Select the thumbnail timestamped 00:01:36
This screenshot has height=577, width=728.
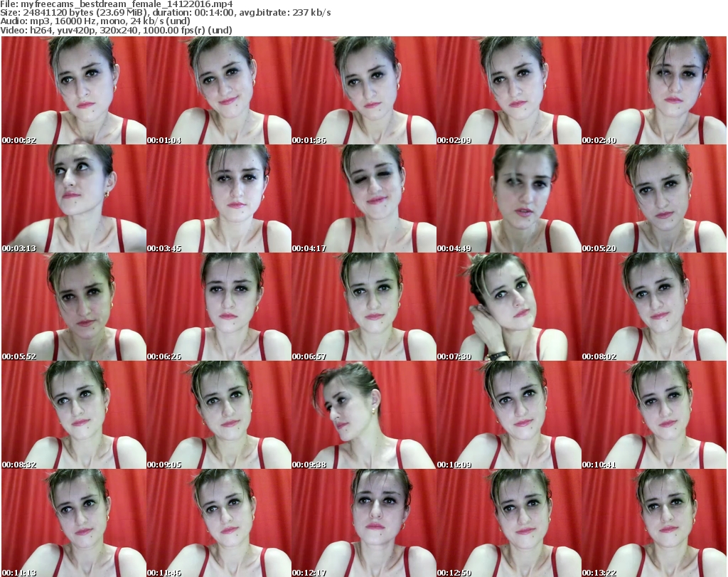364,90
